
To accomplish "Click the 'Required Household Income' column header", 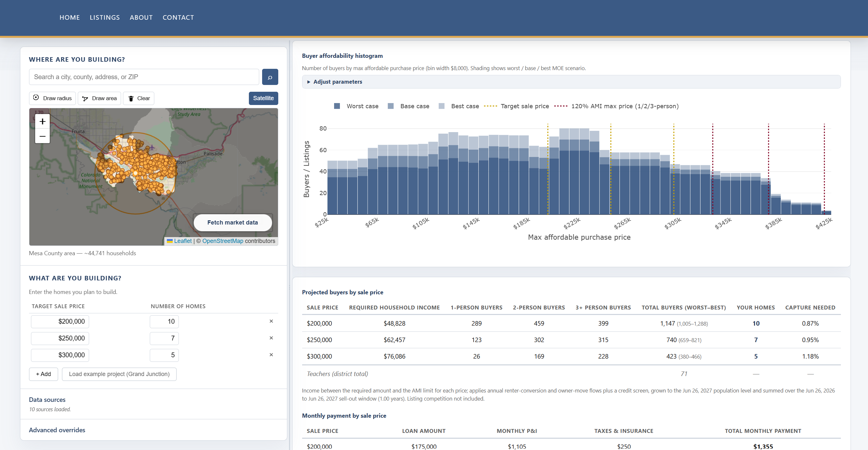I will click(394, 308).
